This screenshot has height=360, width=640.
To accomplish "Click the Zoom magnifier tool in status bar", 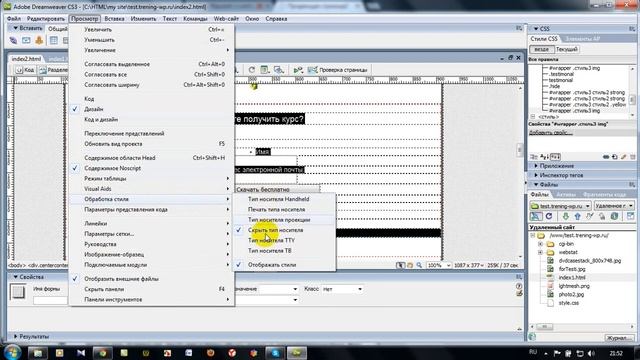I will pyautogui.click(x=419, y=265).
